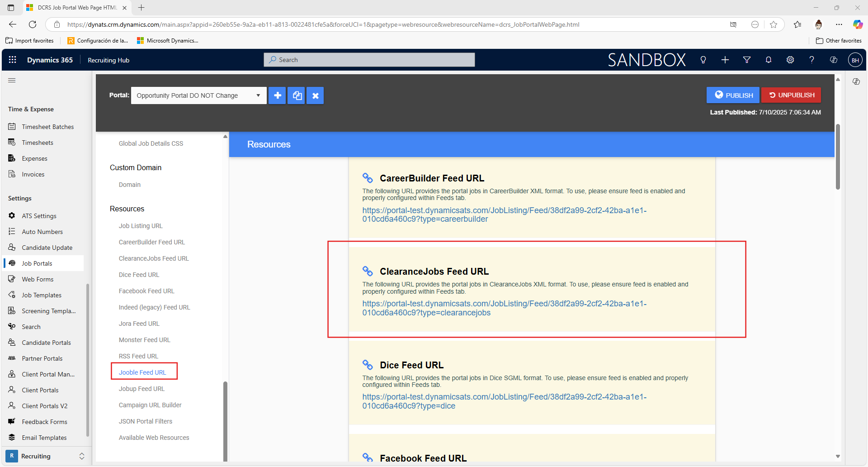Viewport: 868px width, 467px height.
Task: Select RSS Feed URL
Action: coord(138,356)
